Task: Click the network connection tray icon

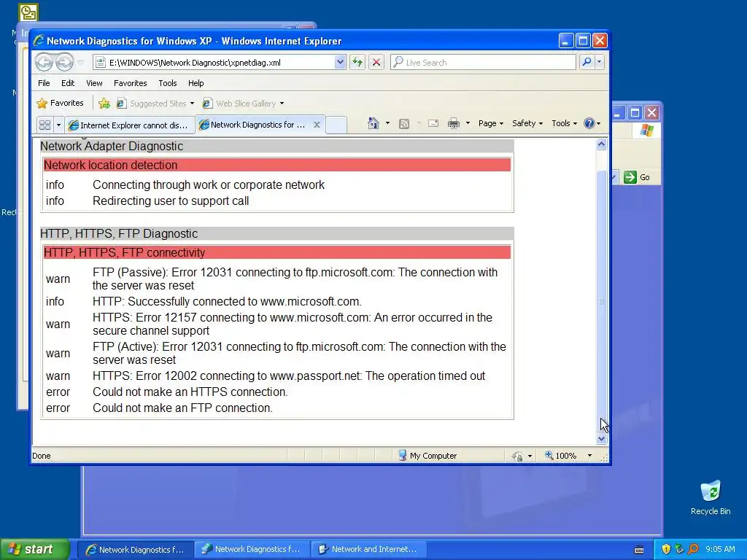Action: click(x=679, y=549)
